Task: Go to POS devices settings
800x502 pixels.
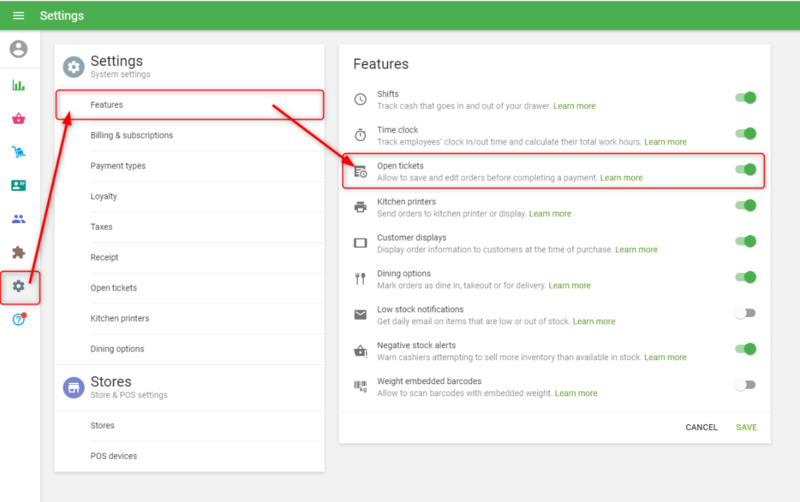Action: pos(113,456)
